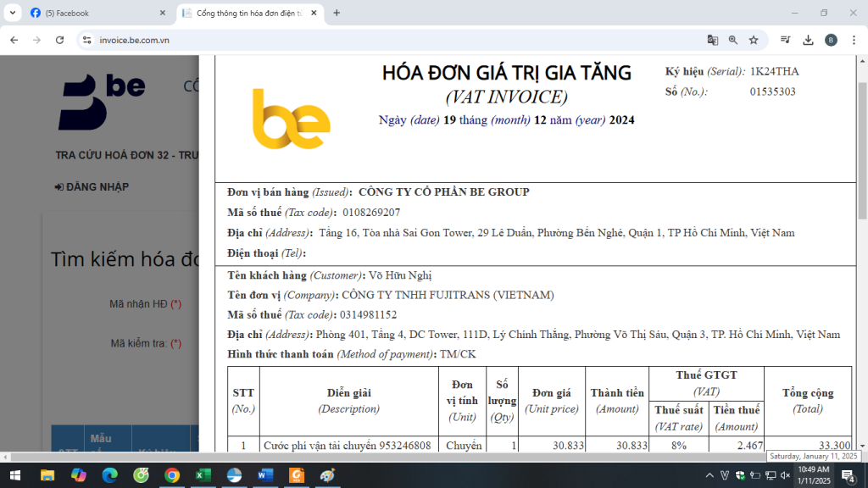Image resolution: width=868 pixels, height=488 pixels.
Task: Click HÓA ĐƠN GIÁ TRỊ GIA TĂNG heading
Action: (x=507, y=73)
